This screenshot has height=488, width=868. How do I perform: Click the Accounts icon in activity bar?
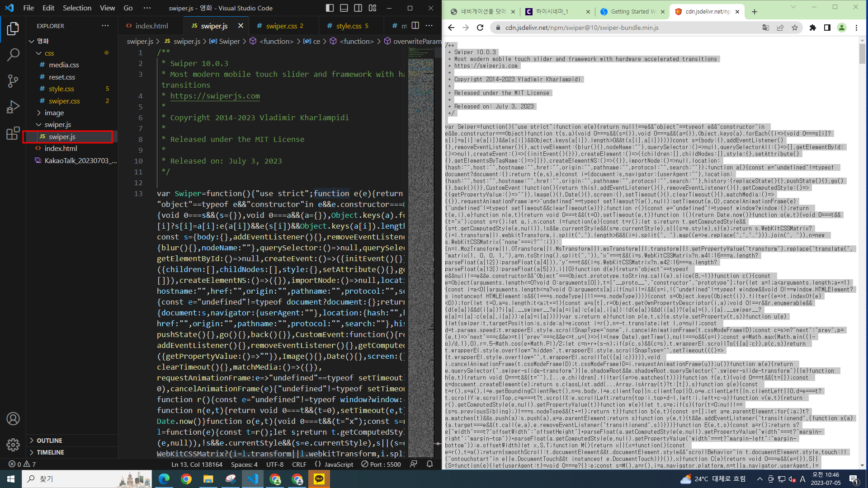[13, 419]
